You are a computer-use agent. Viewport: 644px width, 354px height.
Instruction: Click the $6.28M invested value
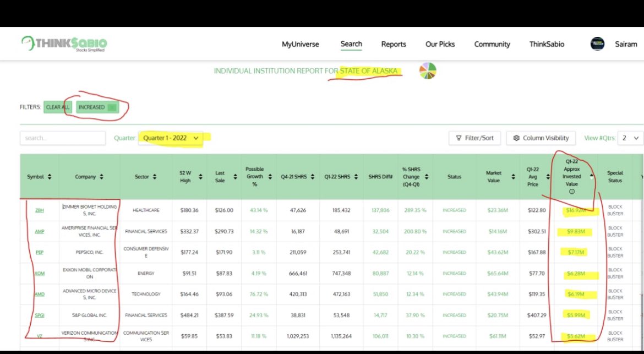[575, 274]
